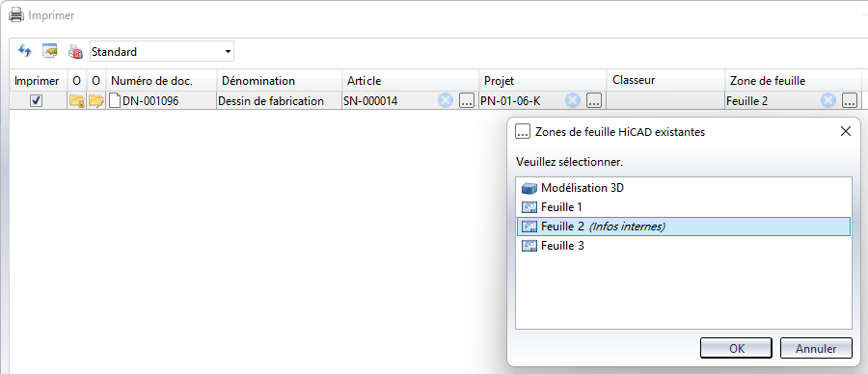Click the refresh arrows toolbar icon

pos(25,51)
